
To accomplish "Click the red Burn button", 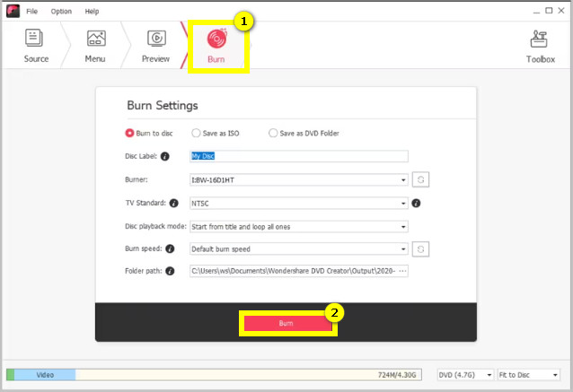I will [287, 324].
